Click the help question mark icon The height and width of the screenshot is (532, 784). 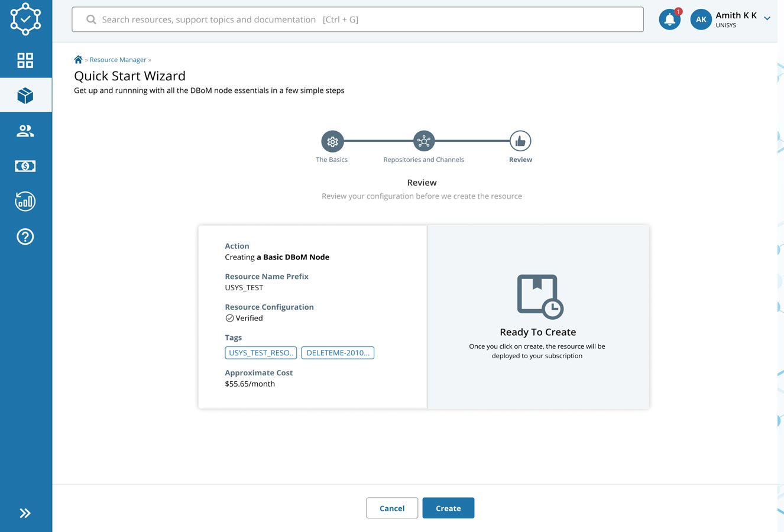pos(25,237)
